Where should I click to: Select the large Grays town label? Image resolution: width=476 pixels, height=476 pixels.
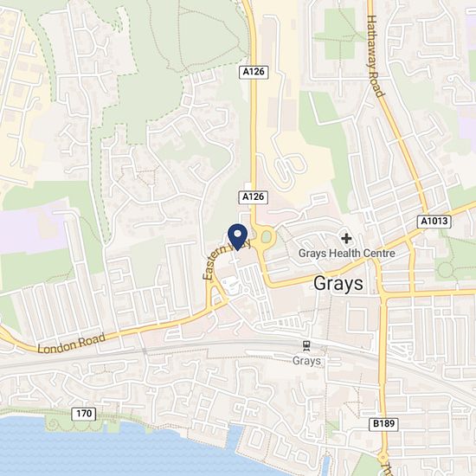[338, 284]
